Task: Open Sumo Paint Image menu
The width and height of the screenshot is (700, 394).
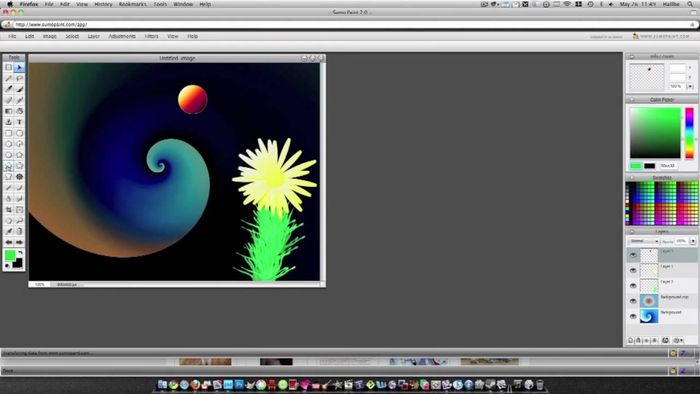Action: (50, 36)
